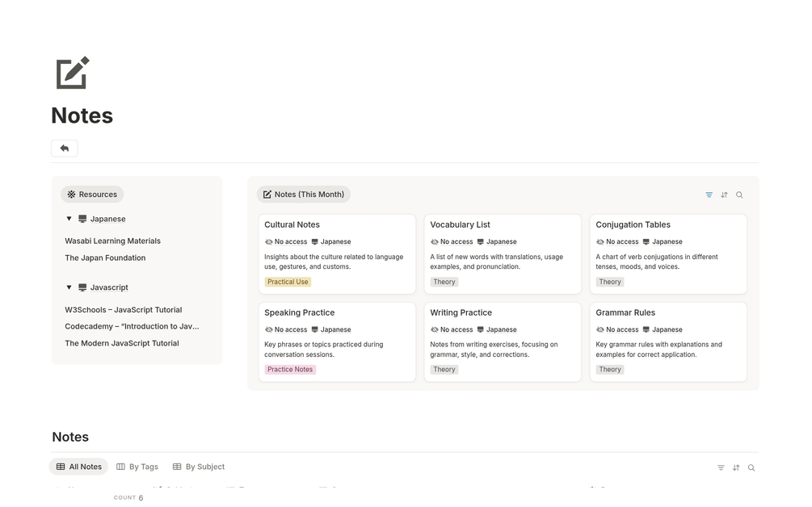Open the Notes (This Month) view selector
This screenshot has height=507, width=812.
pyautogui.click(x=304, y=195)
